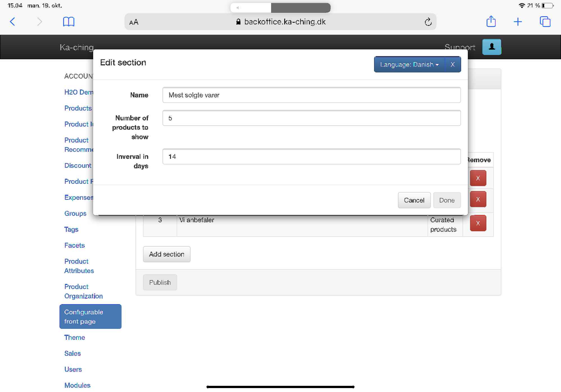
Task: Open a new tab with plus icon
Action: click(518, 22)
